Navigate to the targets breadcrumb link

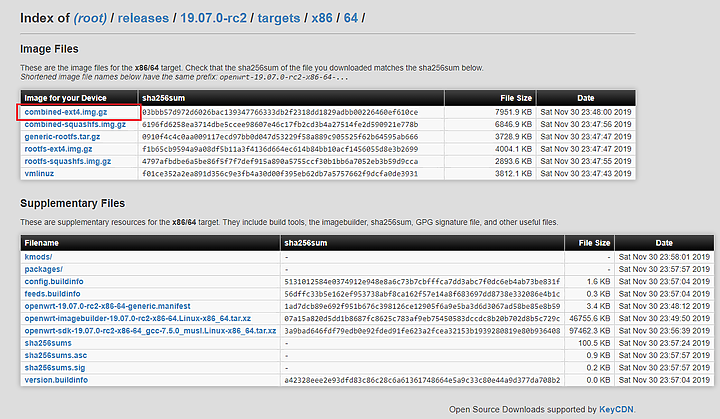(x=279, y=18)
